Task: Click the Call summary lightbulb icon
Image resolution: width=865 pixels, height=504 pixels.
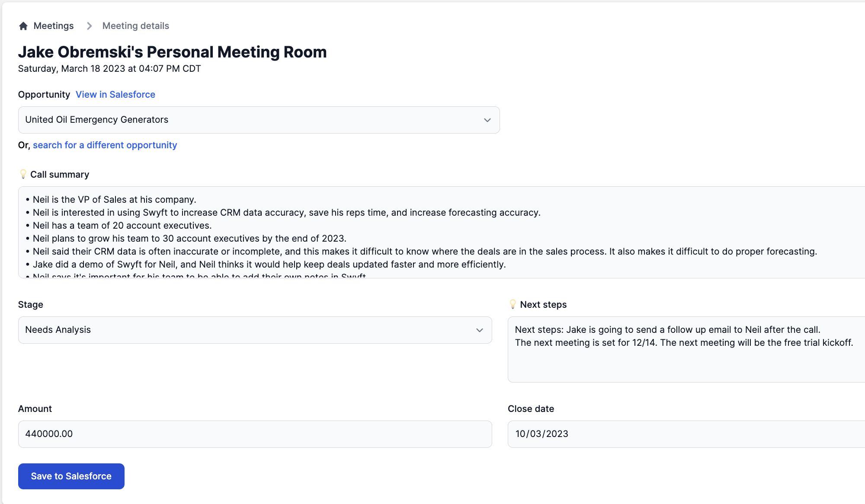Action: (x=23, y=174)
